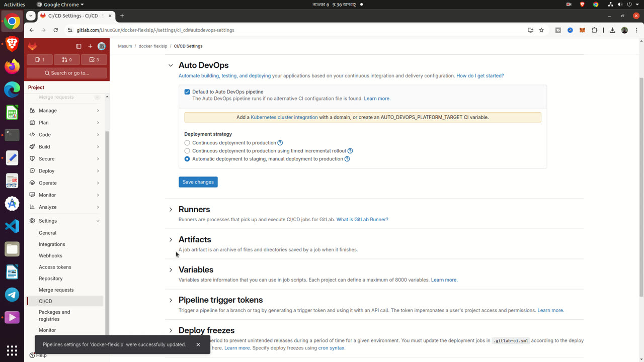Go to docker-flexisip breadcrumb
The width and height of the screenshot is (644, 362).
(x=153, y=46)
